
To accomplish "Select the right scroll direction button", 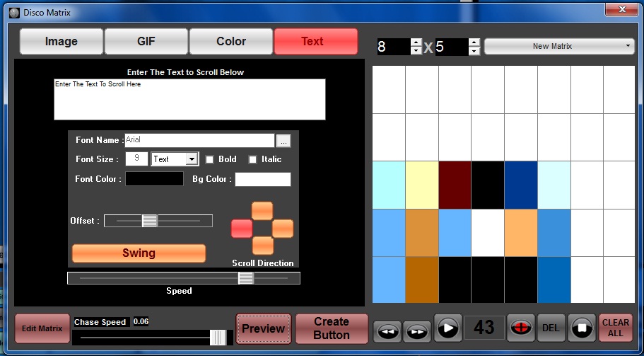I will pyautogui.click(x=283, y=228).
